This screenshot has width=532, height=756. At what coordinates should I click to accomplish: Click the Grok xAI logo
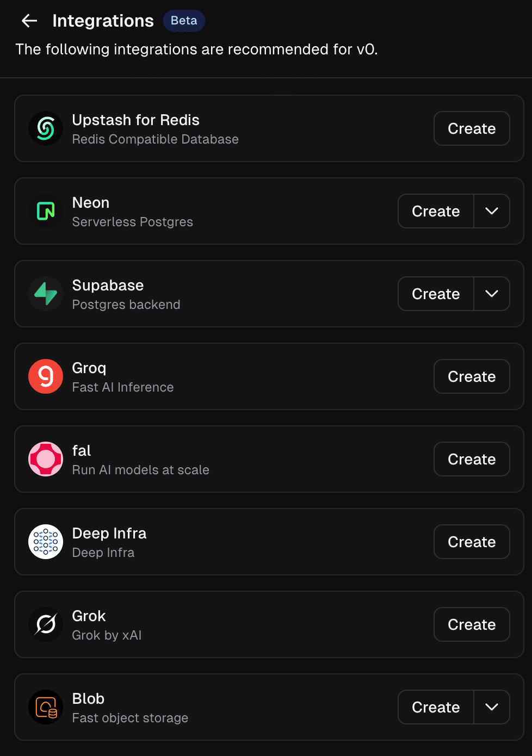coord(46,624)
